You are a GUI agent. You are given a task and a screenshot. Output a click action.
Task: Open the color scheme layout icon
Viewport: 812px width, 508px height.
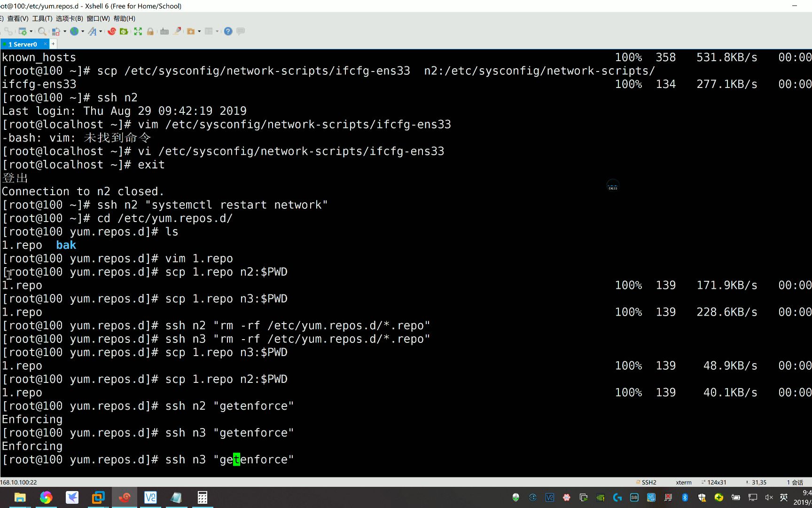56,32
